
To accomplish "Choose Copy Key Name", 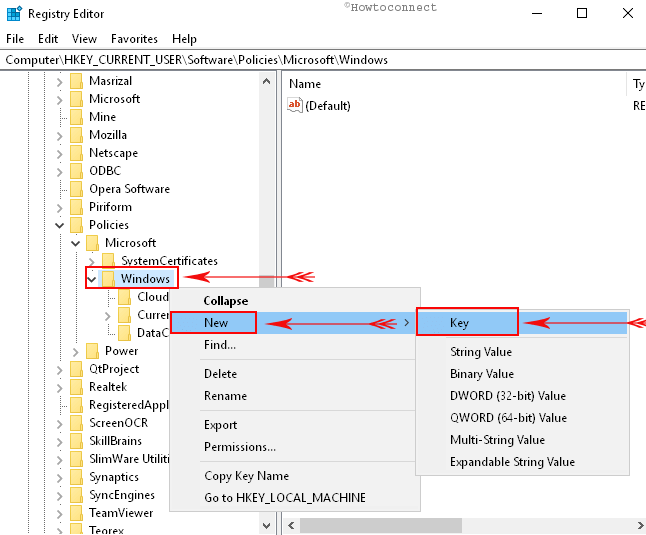I will [295, 476].
